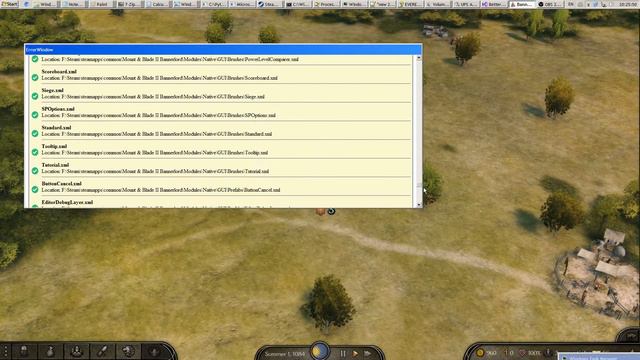Open the Character screen helmet icon

click(x=24, y=351)
